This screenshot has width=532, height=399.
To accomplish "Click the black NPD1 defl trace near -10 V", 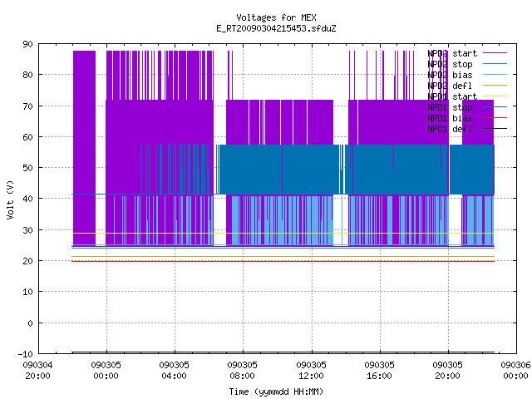I will [x=283, y=352].
